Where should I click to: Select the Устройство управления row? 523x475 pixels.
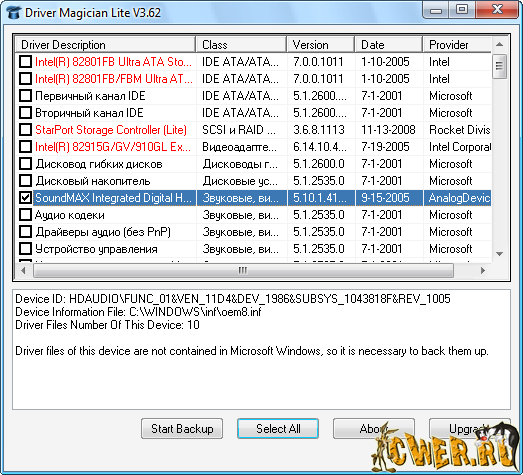(x=253, y=249)
